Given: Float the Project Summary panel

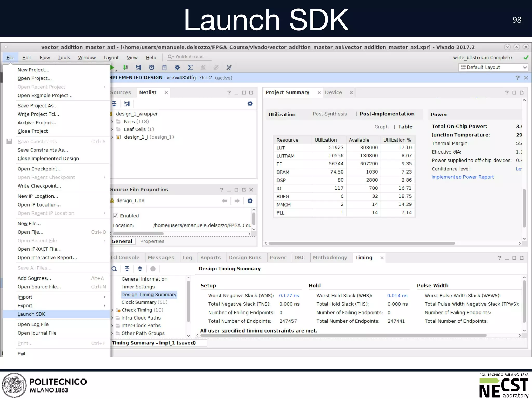Looking at the screenshot, I should pyautogui.click(x=522, y=92).
